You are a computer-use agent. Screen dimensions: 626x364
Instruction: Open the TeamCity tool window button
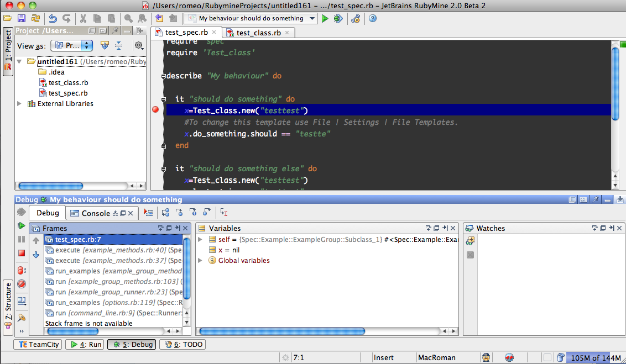(38, 345)
